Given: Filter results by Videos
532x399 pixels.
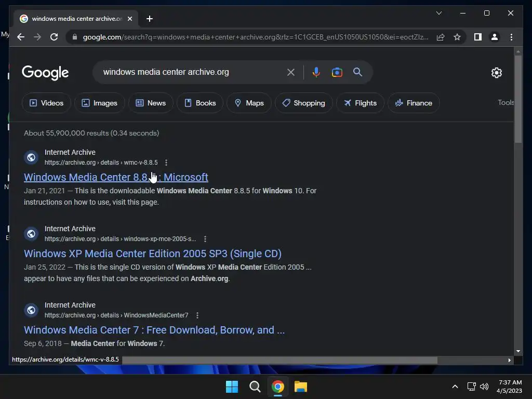Looking at the screenshot, I should tap(46, 103).
